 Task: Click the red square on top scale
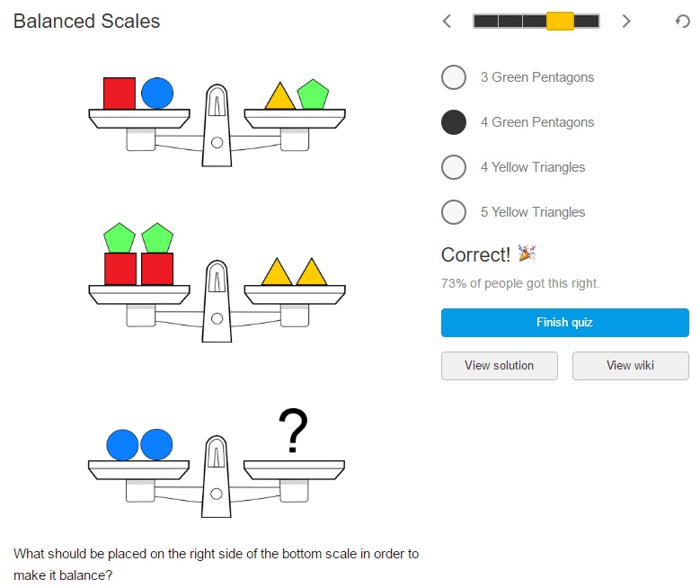pos(119,93)
